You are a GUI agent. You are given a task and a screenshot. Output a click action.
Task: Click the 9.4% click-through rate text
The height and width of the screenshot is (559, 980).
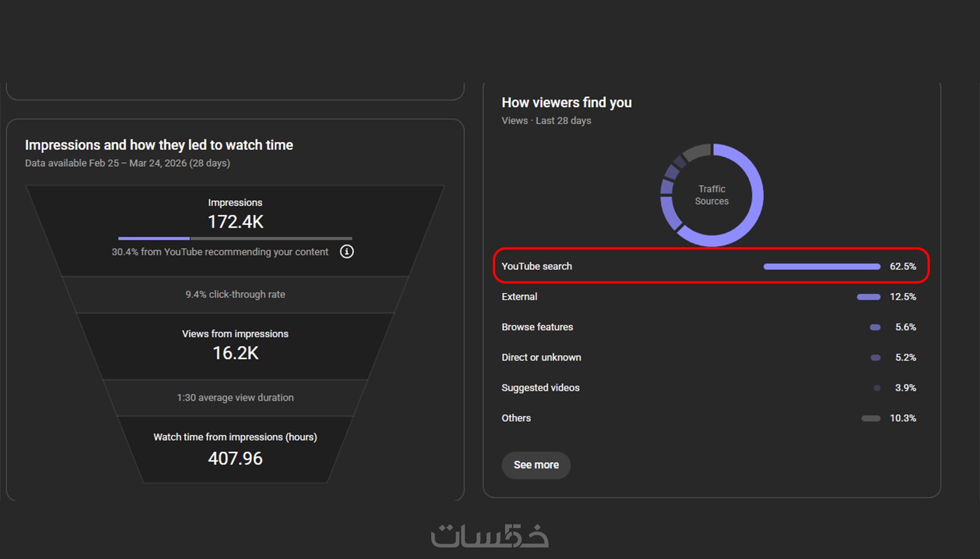[x=235, y=294]
